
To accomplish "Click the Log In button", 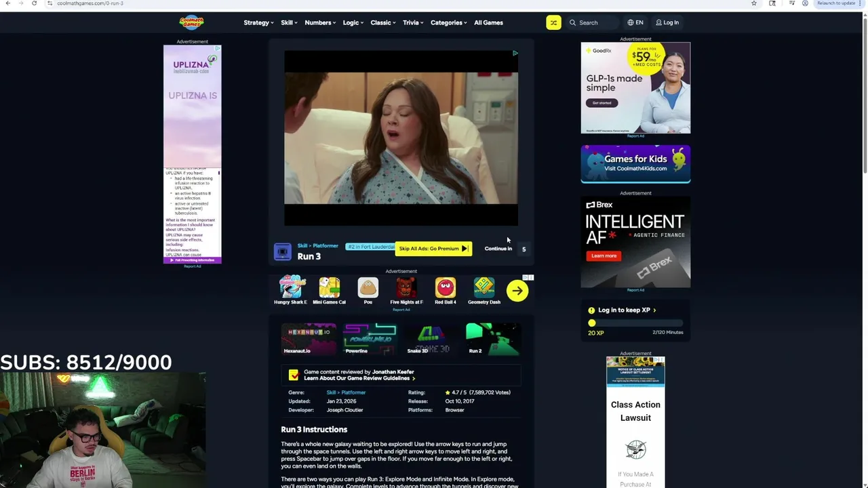I will [667, 22].
